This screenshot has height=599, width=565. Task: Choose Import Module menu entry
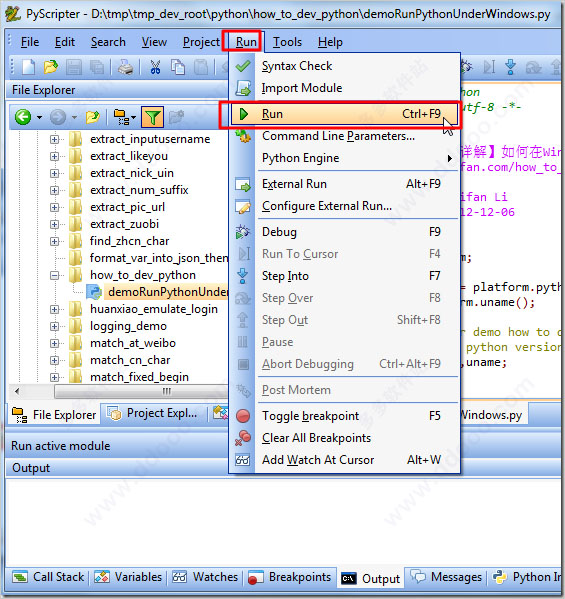(344, 88)
